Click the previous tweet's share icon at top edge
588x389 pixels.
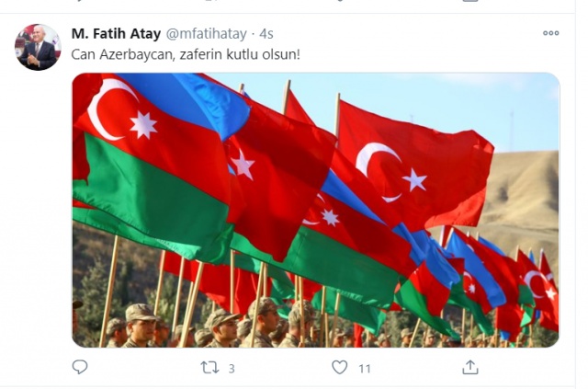click(469, 1)
